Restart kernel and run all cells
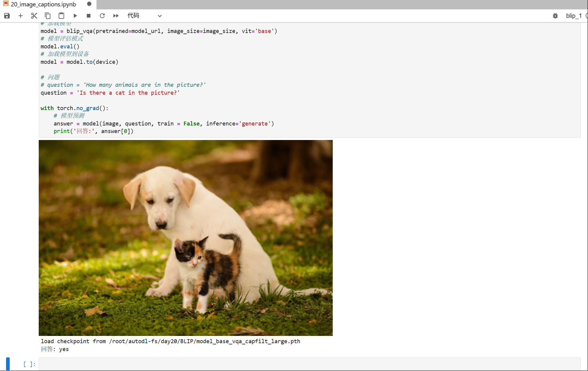The width and height of the screenshot is (588, 371). pos(116,16)
